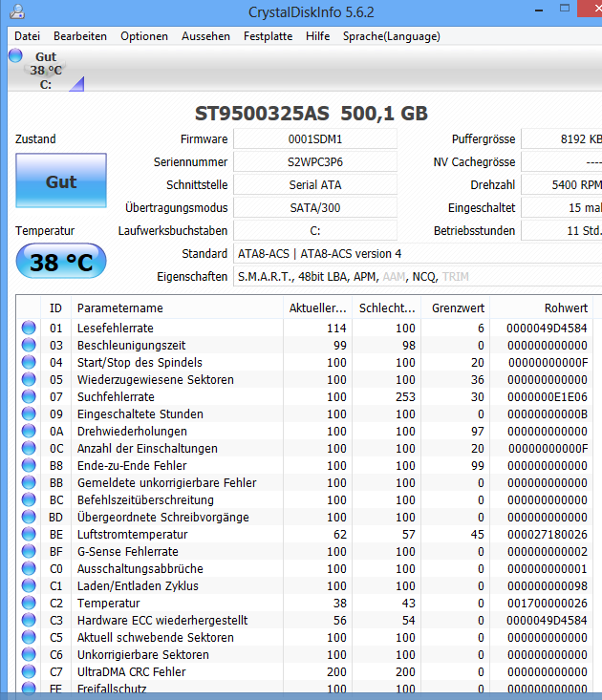Click the Puffergrösse value 8192 KB
The width and height of the screenshot is (602, 700).
click(x=562, y=139)
